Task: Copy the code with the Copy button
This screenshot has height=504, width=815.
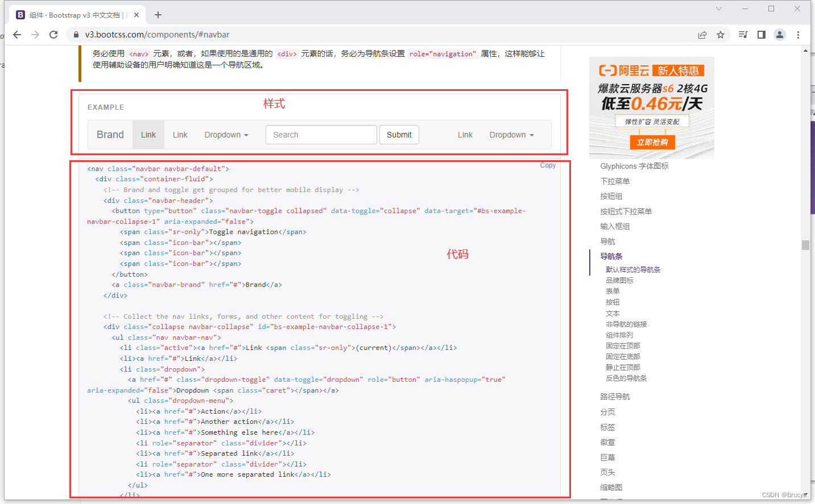Action: point(548,165)
